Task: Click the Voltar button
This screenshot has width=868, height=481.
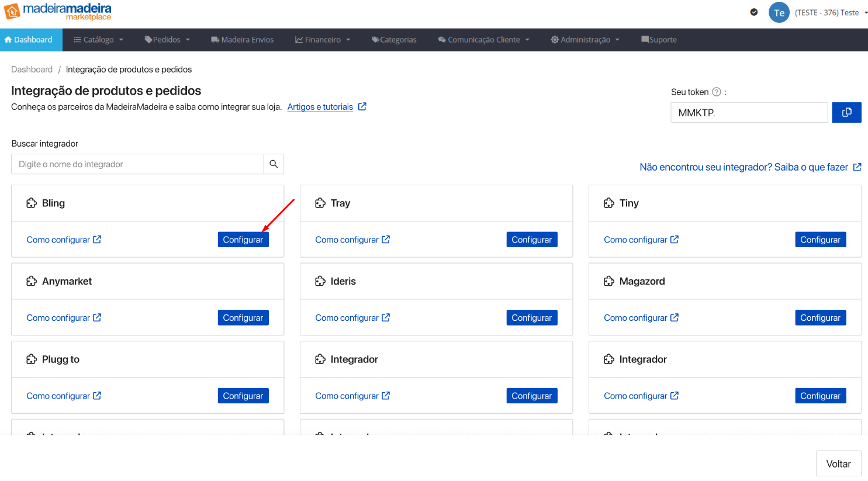Action: pos(838,463)
